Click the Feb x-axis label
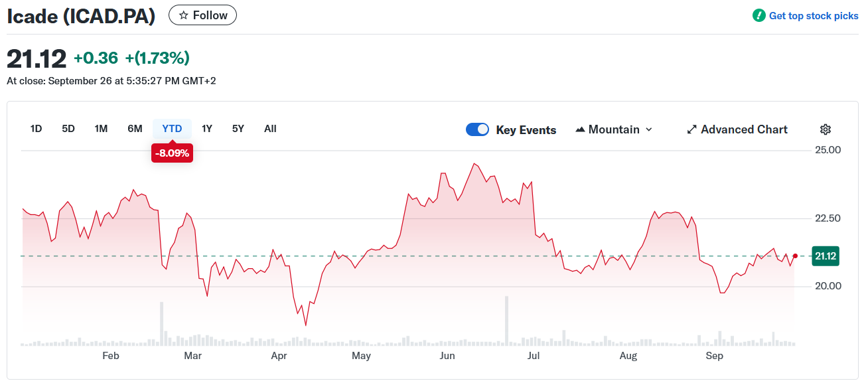 click(110, 356)
